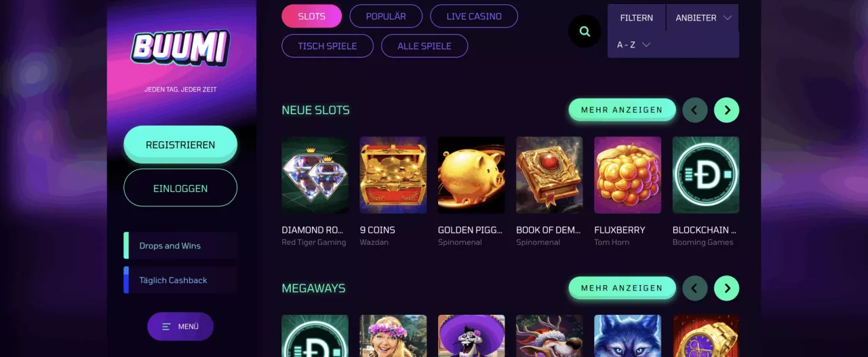Launch Golden Piggy Bank slot
Screen dimensions: 868x357
471,175
